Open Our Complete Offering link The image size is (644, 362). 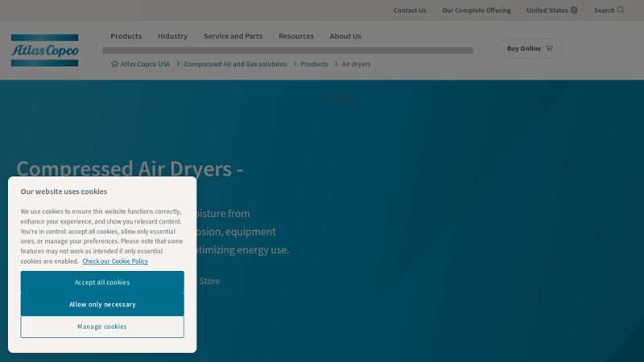click(477, 10)
